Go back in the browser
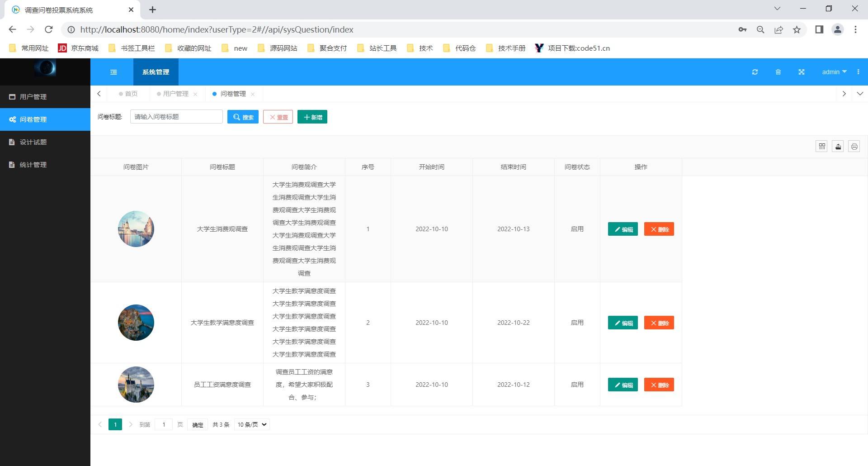 pyautogui.click(x=12, y=29)
